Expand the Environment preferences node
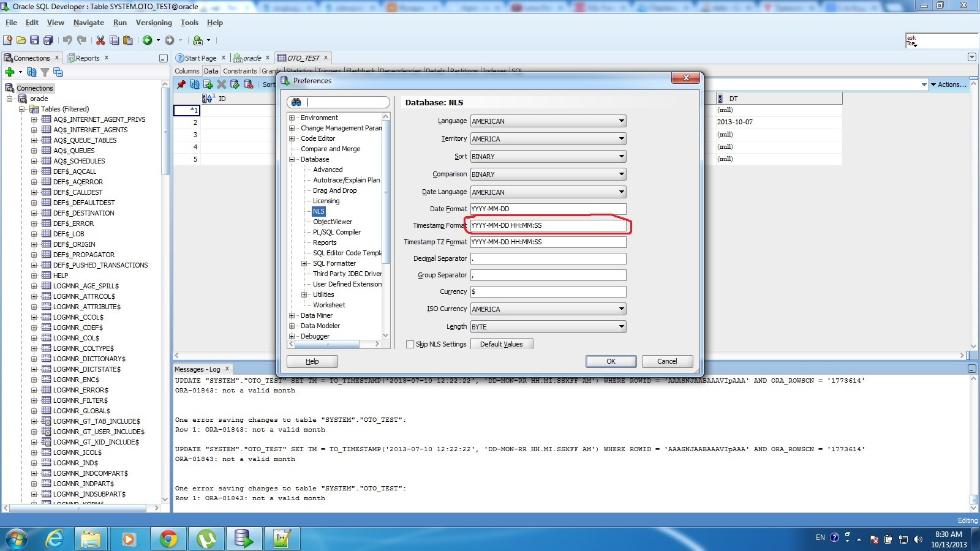This screenshot has height=551, width=980. click(x=292, y=118)
